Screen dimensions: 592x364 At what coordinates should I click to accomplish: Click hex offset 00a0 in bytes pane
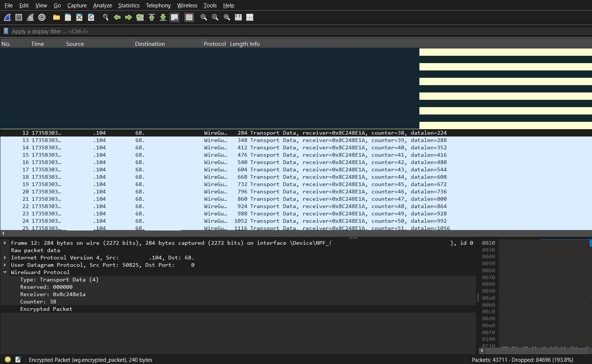488,298
